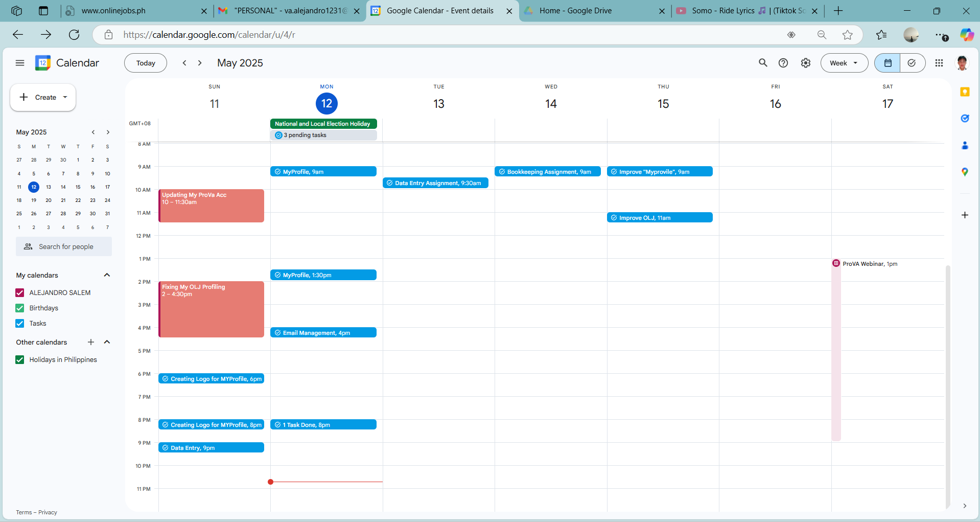Viewport: 980px width, 522px height.
Task: Click the Today button
Action: (146, 63)
